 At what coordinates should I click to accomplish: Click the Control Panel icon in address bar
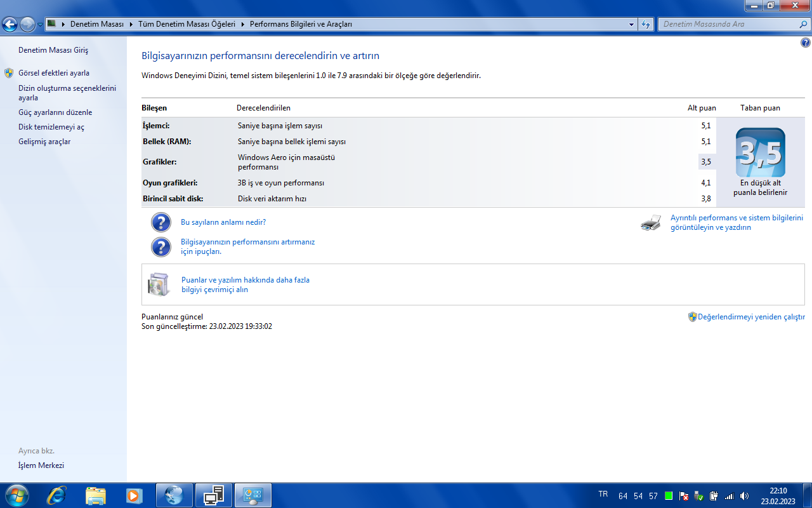[52, 24]
